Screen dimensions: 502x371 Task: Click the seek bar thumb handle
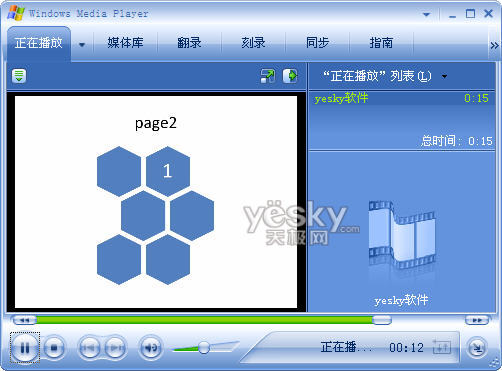click(382, 320)
